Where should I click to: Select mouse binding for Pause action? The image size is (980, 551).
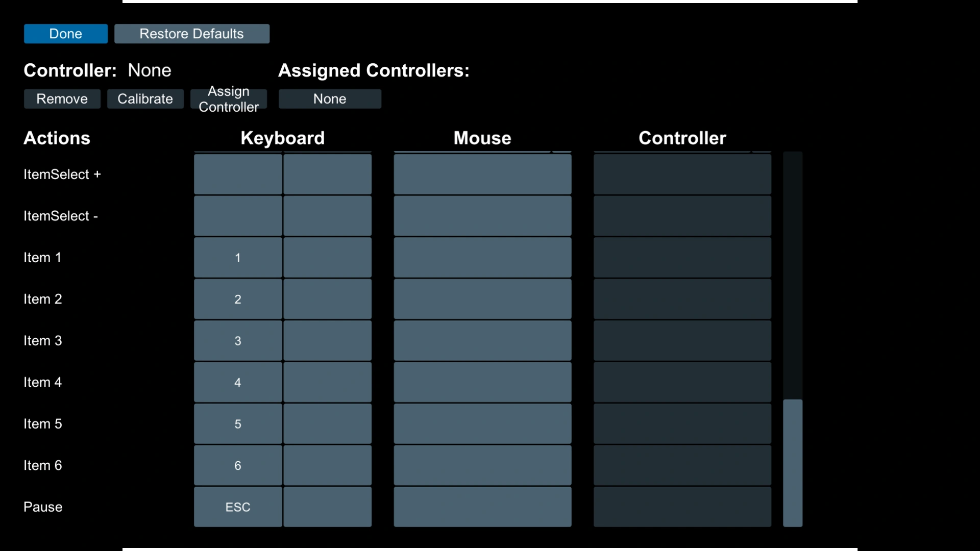[482, 507]
